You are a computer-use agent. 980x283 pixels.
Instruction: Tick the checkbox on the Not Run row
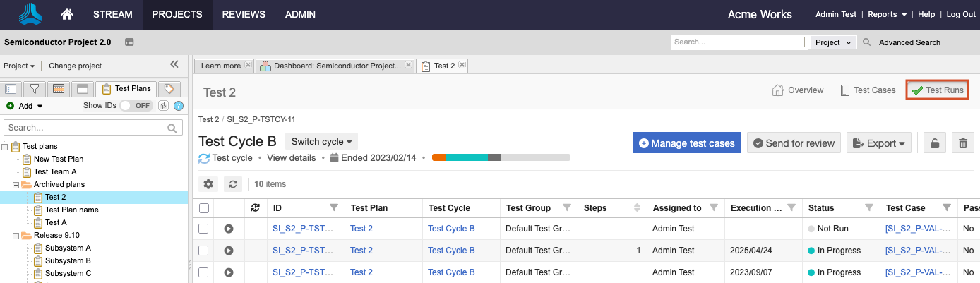tap(203, 229)
